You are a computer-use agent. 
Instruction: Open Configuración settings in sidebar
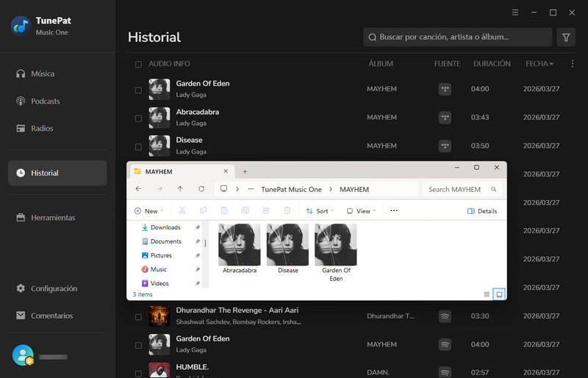pyautogui.click(x=46, y=288)
